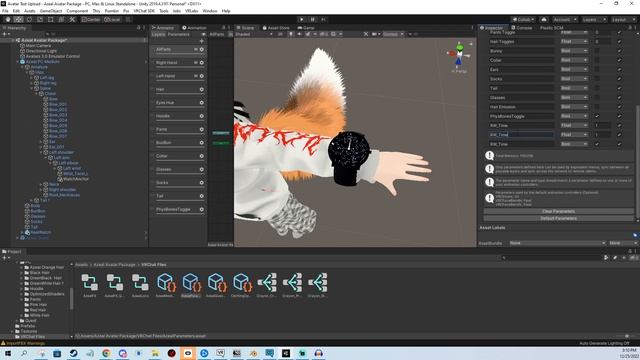Screen dimensions: 640x360
Task: Add a new animator layer with plus
Action: click(202, 41)
